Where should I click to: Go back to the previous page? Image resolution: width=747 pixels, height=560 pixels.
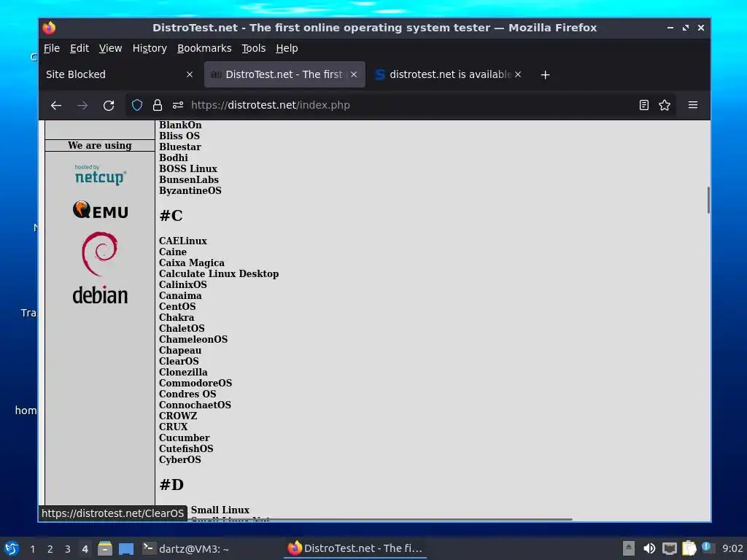pyautogui.click(x=56, y=105)
